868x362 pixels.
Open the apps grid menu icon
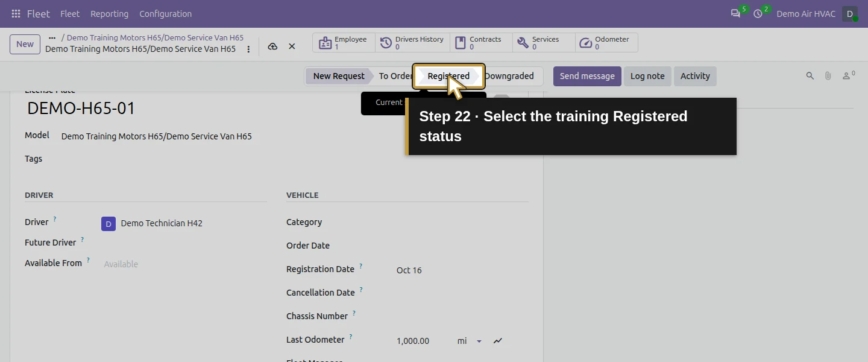[x=16, y=13]
